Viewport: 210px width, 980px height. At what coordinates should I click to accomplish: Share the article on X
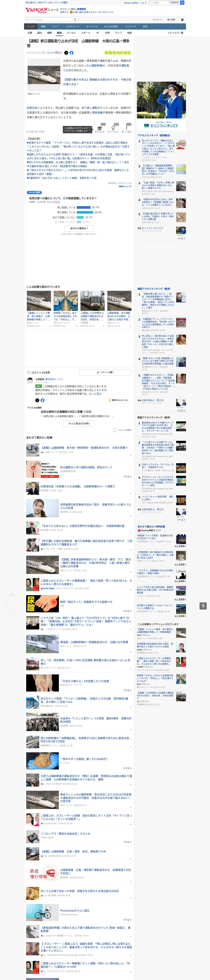(x=66, y=53)
